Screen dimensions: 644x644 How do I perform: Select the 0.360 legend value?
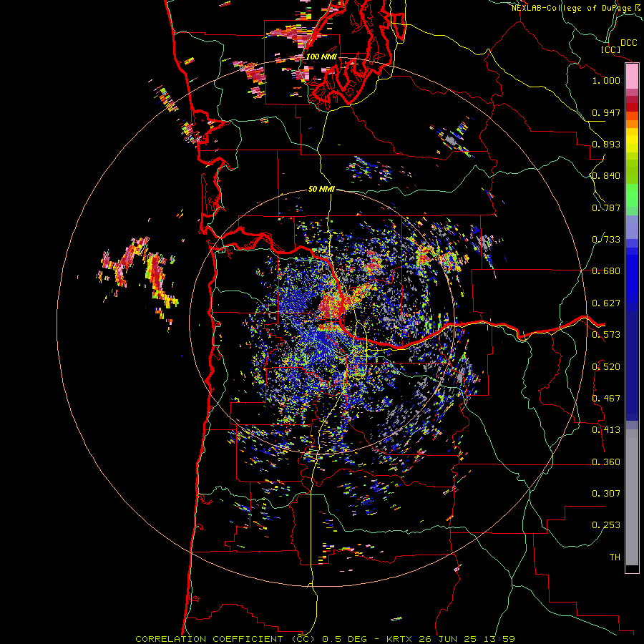[x=606, y=462]
